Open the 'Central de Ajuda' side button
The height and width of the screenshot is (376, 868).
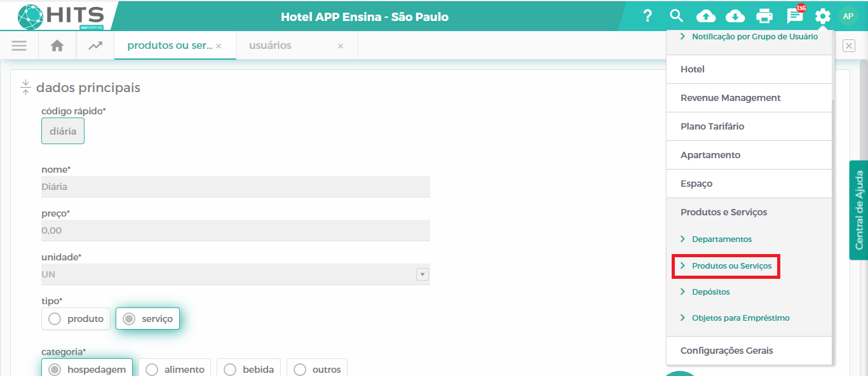point(858,210)
